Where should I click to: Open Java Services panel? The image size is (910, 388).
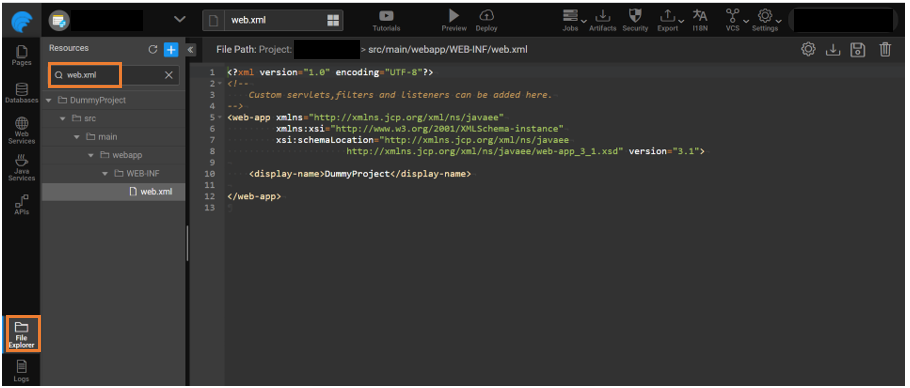tap(21, 168)
